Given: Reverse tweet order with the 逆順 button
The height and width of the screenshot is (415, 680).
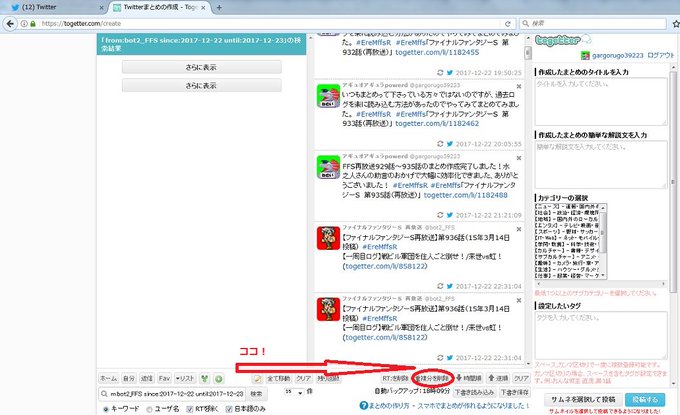Looking at the screenshot, I should [498, 379].
